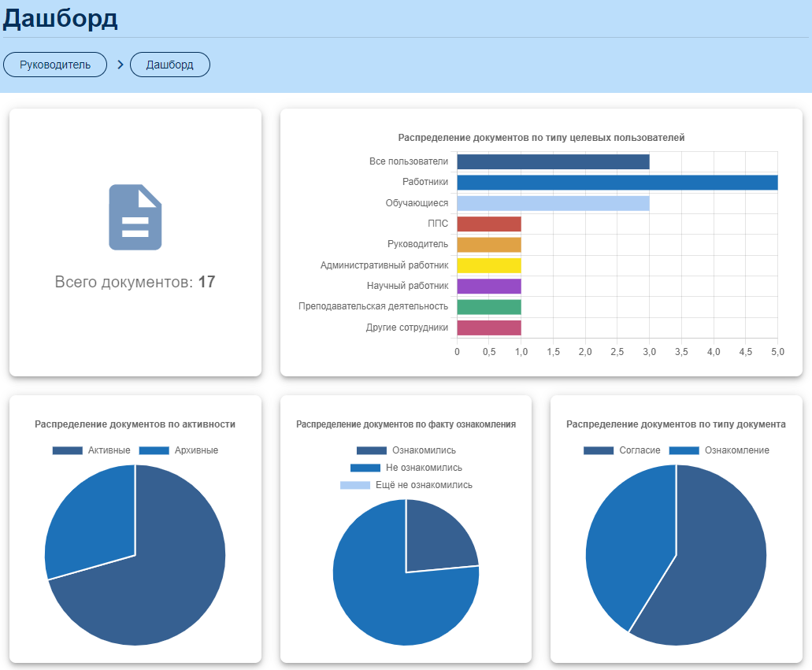The width and height of the screenshot is (812, 670).
Task: Toggle the Согласие legend item
Action: click(621, 450)
